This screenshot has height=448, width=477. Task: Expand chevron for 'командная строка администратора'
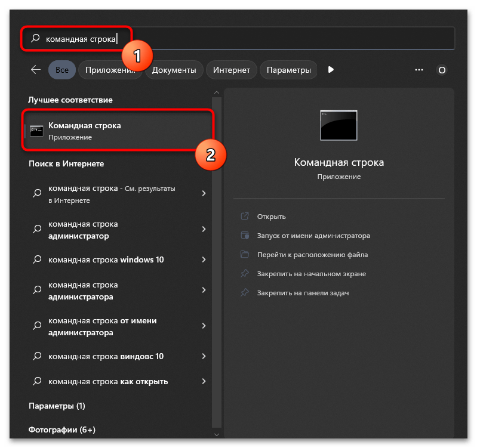(204, 290)
